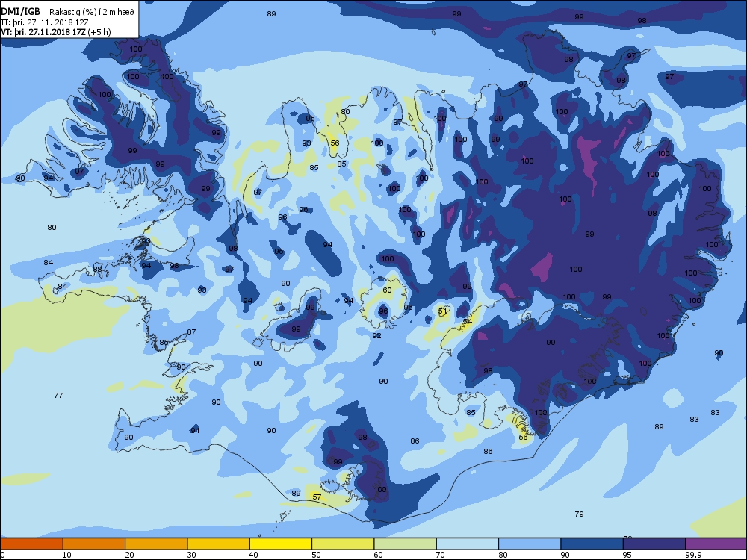Click the legend tick label '99.9'

point(692,555)
